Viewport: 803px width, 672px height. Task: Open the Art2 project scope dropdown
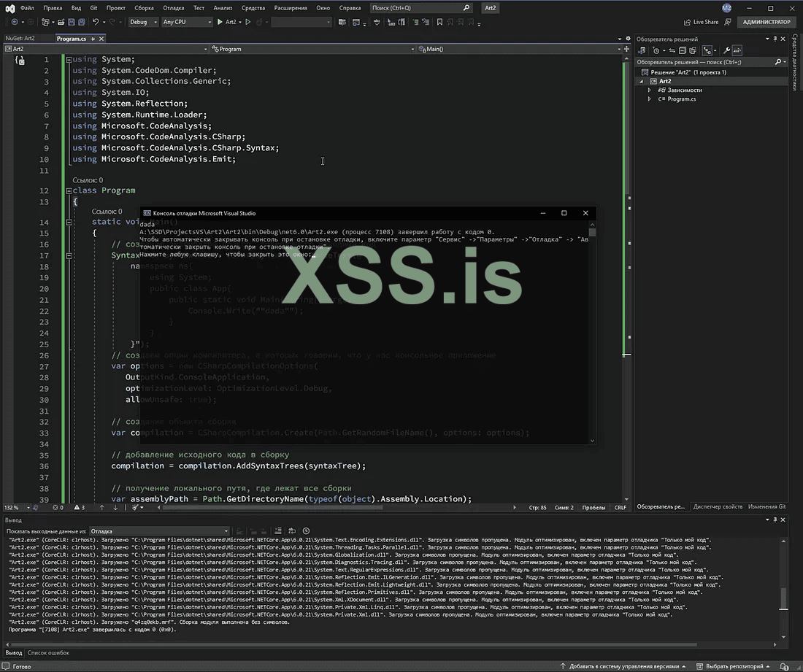coord(106,49)
